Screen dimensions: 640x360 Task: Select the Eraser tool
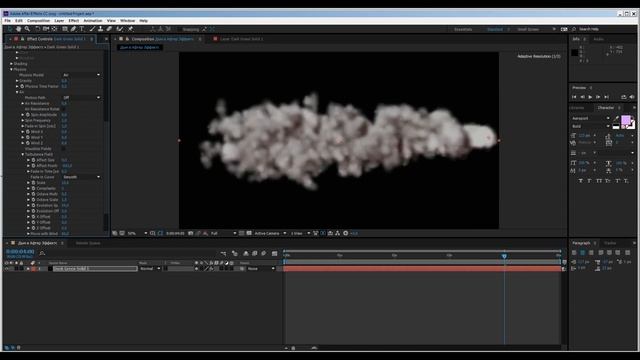tap(109, 29)
